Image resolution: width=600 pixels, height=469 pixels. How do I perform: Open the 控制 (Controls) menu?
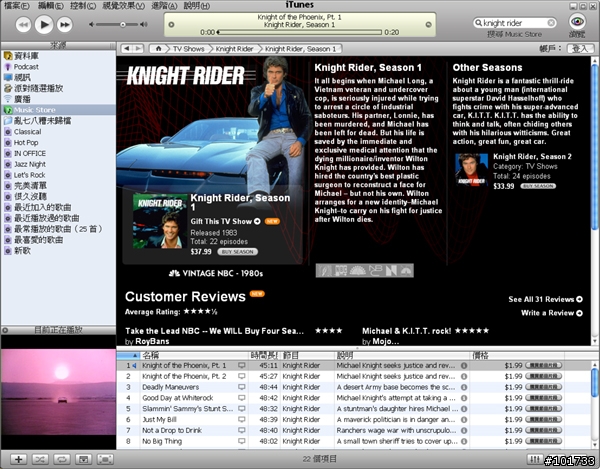tap(83, 6)
